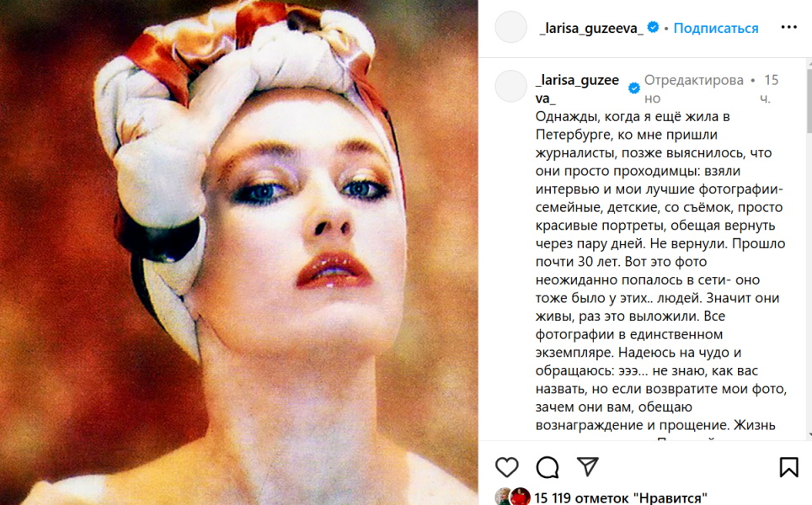Open the _larisa_guzeeva_ profile from the post header

[x=591, y=28]
